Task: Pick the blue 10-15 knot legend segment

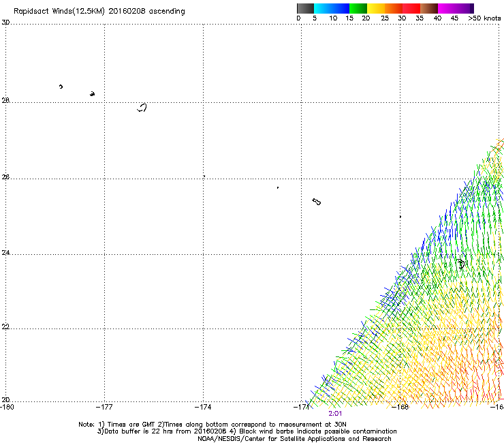Action: (341, 8)
